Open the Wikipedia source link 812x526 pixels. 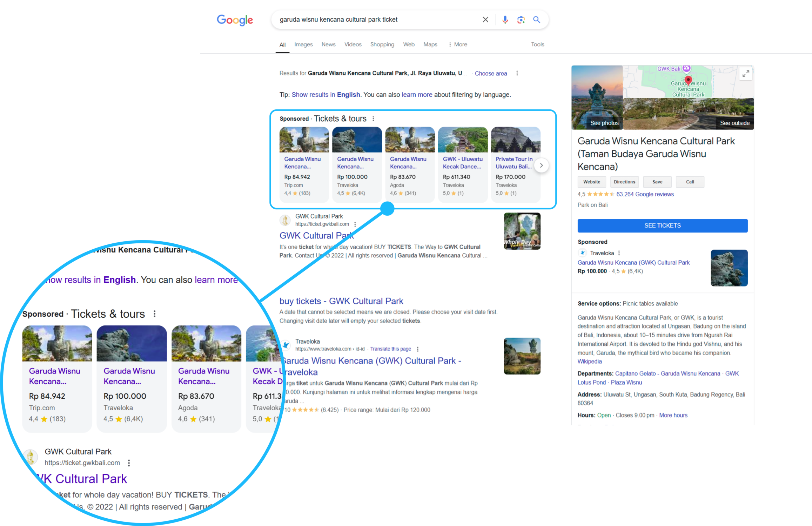(590, 361)
